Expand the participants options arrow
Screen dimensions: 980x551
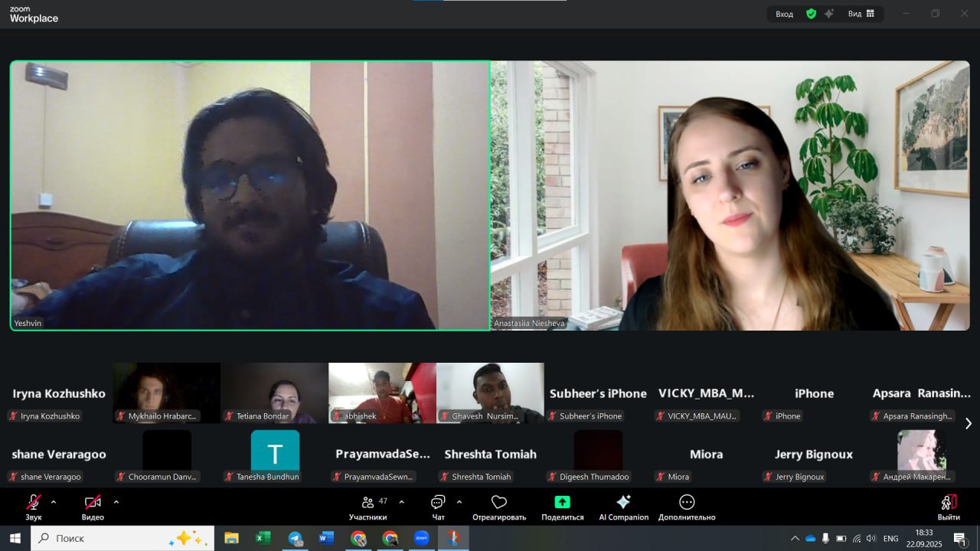tap(402, 502)
